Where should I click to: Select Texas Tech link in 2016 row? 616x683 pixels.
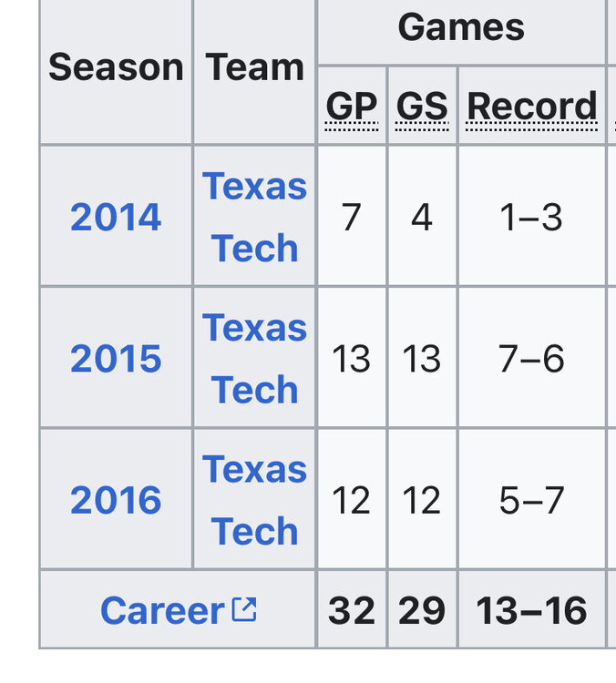tap(254, 499)
